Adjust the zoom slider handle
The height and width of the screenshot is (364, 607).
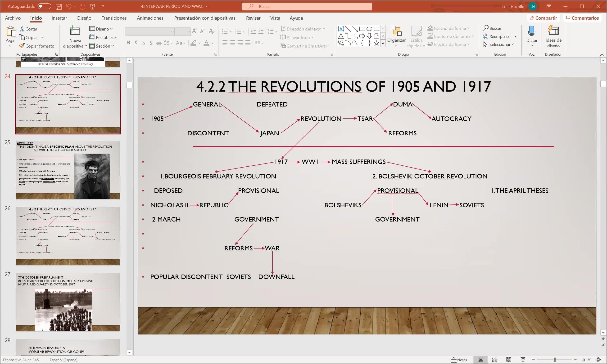click(554, 360)
